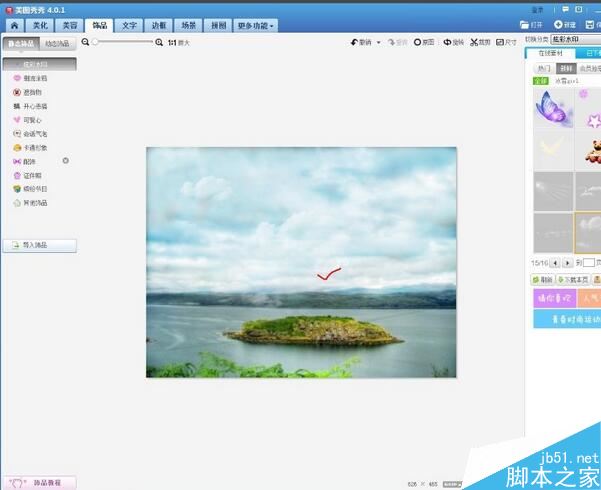Click the zoom slider handle
Image resolution: width=601 pixels, height=490 pixels.
tap(95, 42)
